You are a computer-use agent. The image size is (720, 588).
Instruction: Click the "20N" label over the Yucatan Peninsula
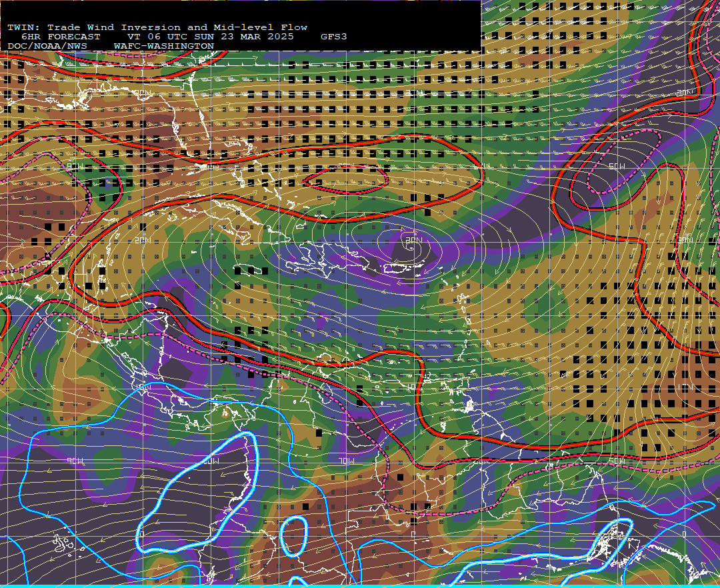click(143, 240)
